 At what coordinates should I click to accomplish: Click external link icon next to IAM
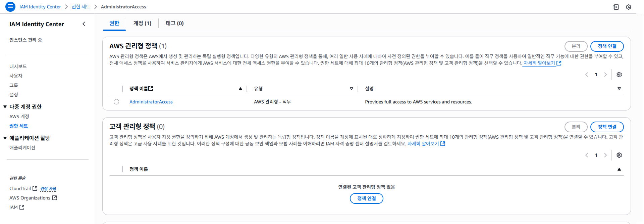tap(22, 207)
